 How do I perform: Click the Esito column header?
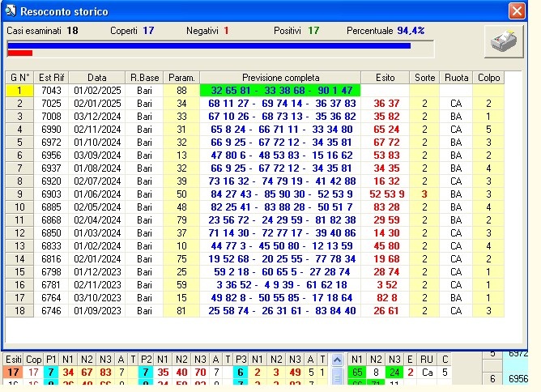(386, 78)
